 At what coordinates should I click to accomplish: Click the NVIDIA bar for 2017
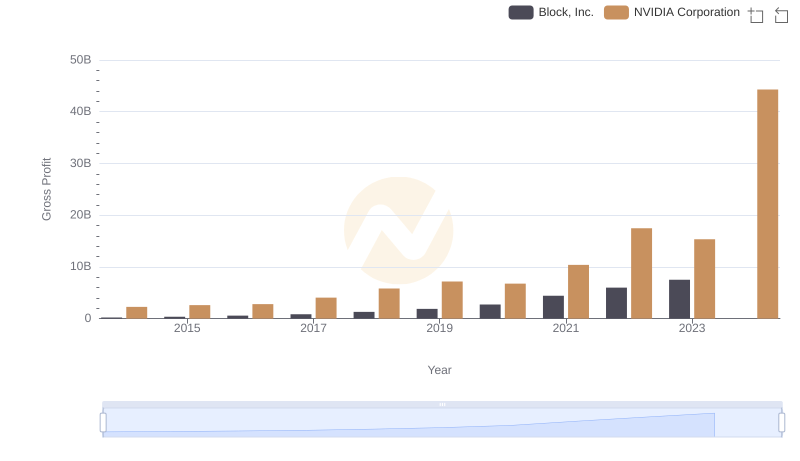point(326,308)
